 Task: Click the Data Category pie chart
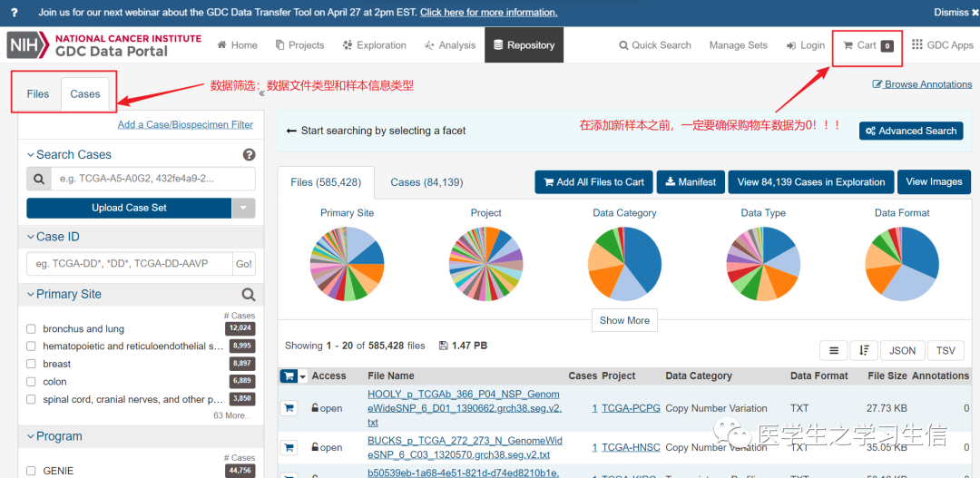[x=624, y=264]
